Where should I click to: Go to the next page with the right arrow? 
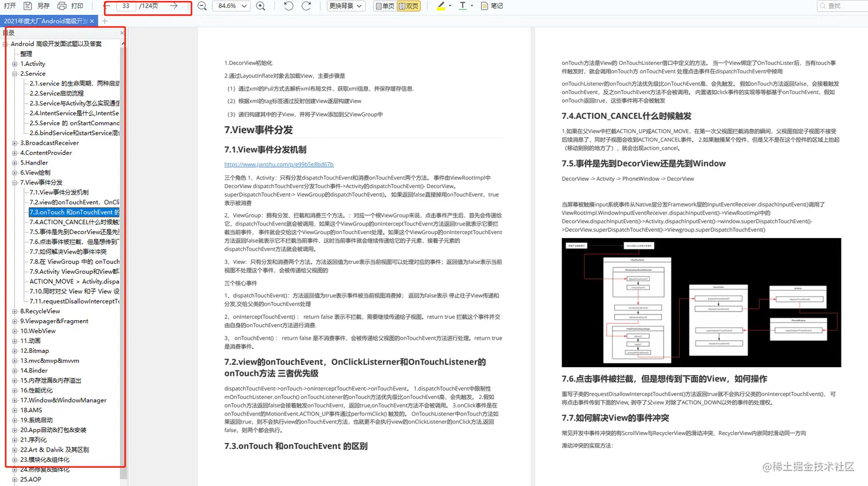(174, 6)
